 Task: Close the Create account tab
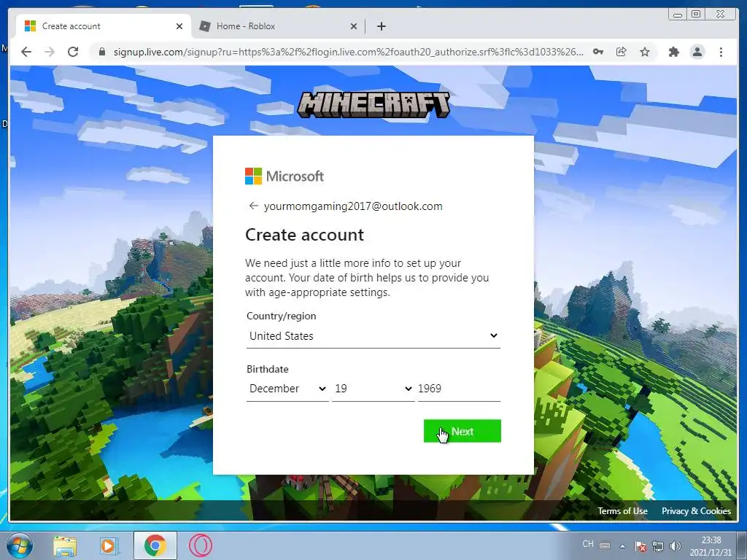[x=179, y=26]
